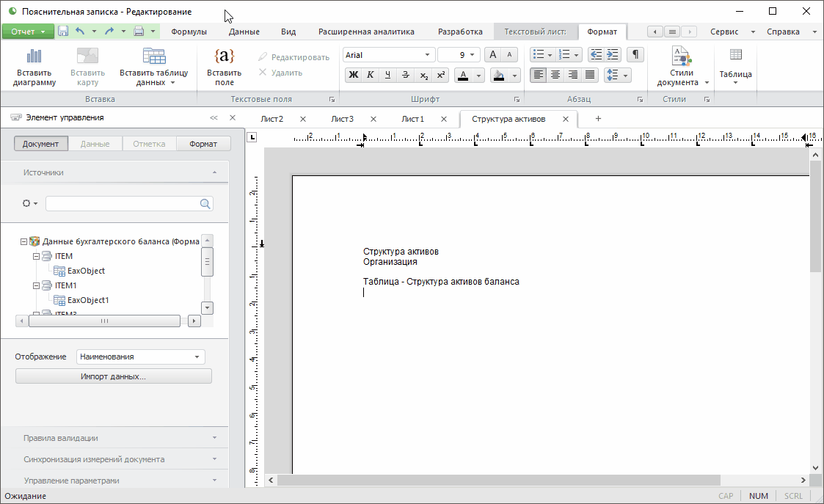Click the font color swatch (A)
The image size is (824, 504).
pos(462,75)
